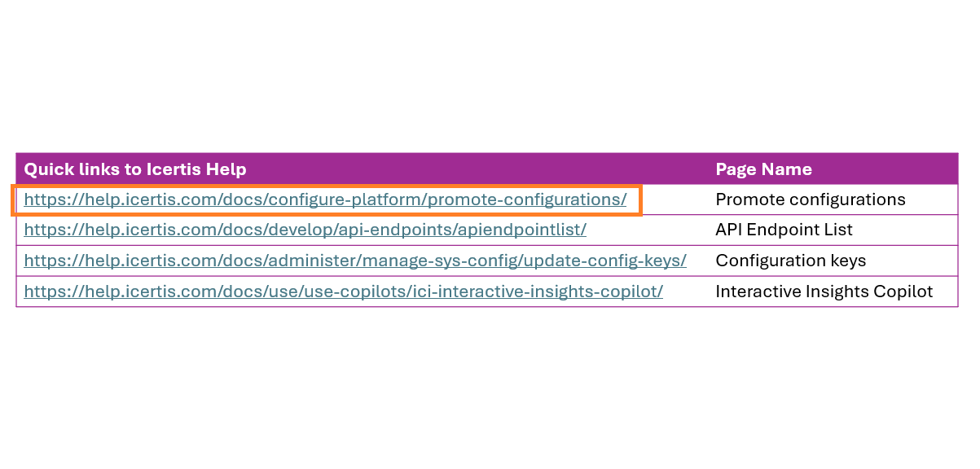The width and height of the screenshot is (980, 469).
Task: Open the configure-platform docs link
Action: pyautogui.click(x=325, y=199)
